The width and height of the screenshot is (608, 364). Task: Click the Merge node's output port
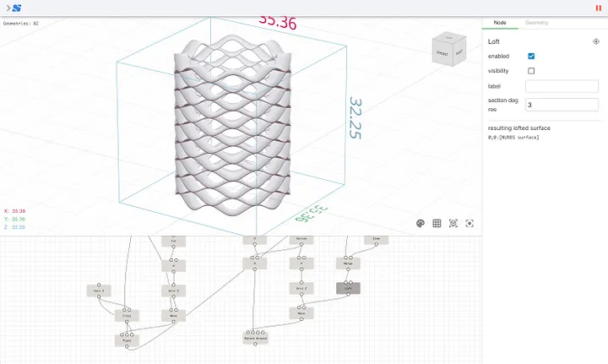[x=348, y=269]
